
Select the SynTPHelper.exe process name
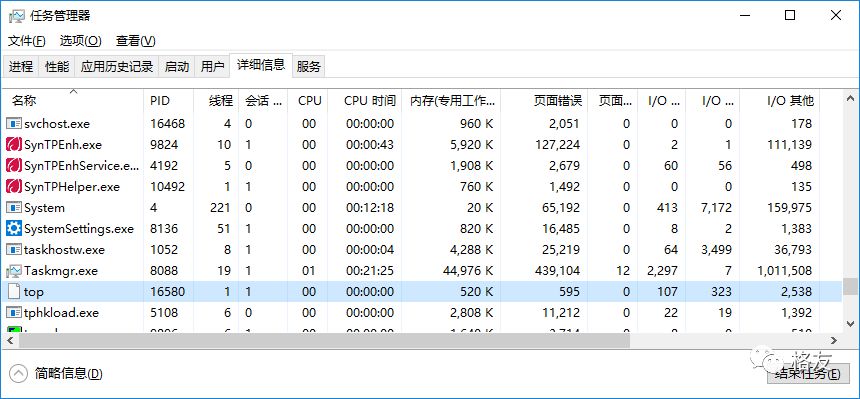point(71,187)
